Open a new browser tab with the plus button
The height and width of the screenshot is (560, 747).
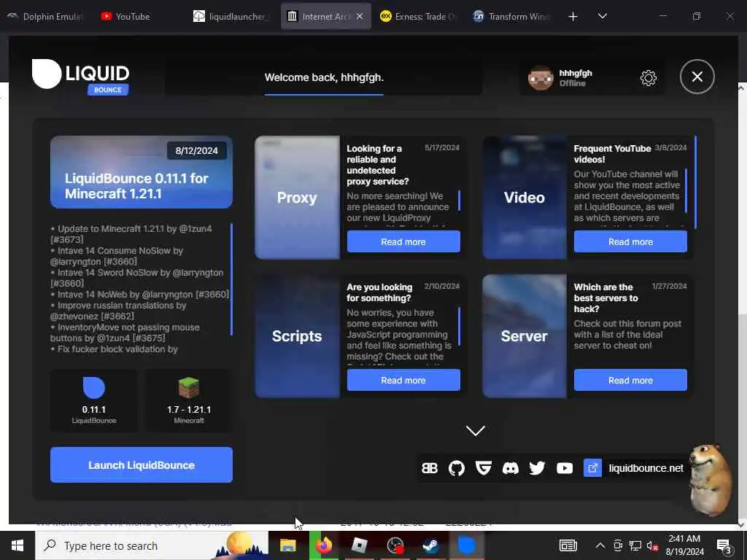click(x=573, y=17)
